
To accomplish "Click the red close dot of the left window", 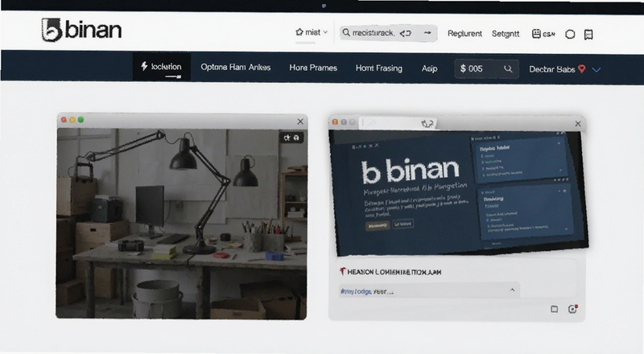I will pos(64,120).
